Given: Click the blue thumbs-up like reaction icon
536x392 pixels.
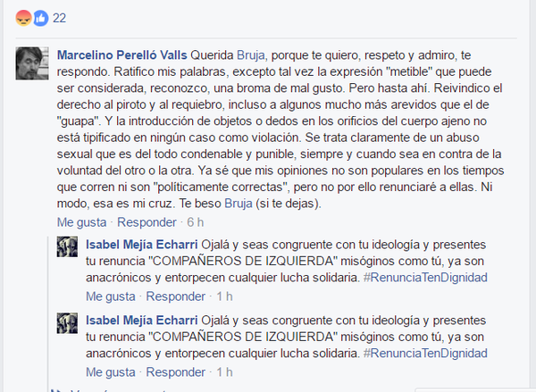Looking at the screenshot, I should point(41,18).
